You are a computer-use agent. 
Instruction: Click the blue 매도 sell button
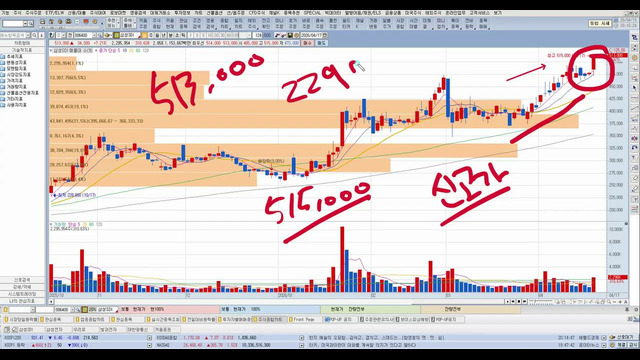(322, 43)
